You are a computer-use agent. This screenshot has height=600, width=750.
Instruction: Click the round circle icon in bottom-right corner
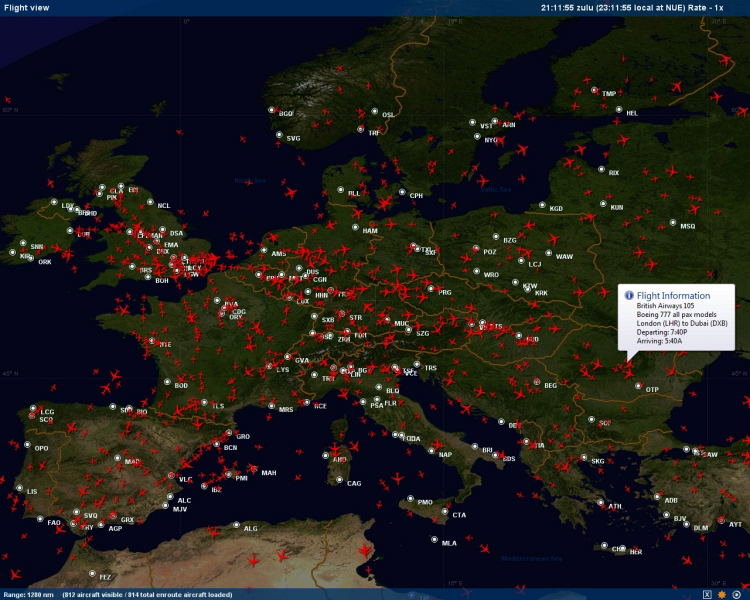point(737,594)
